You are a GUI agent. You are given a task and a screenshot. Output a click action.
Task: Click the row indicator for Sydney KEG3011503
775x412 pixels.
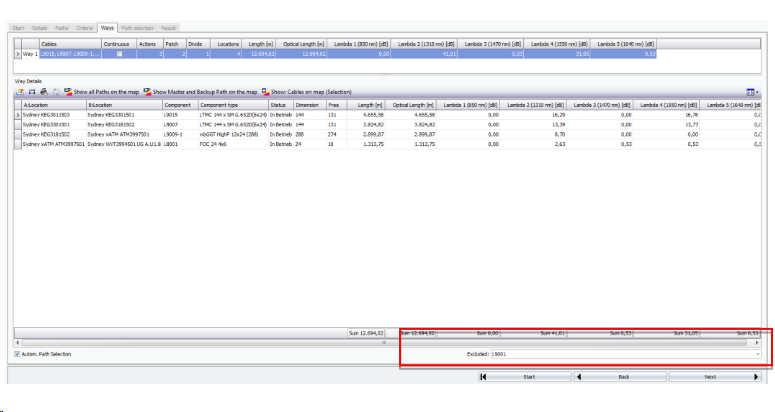(x=18, y=115)
